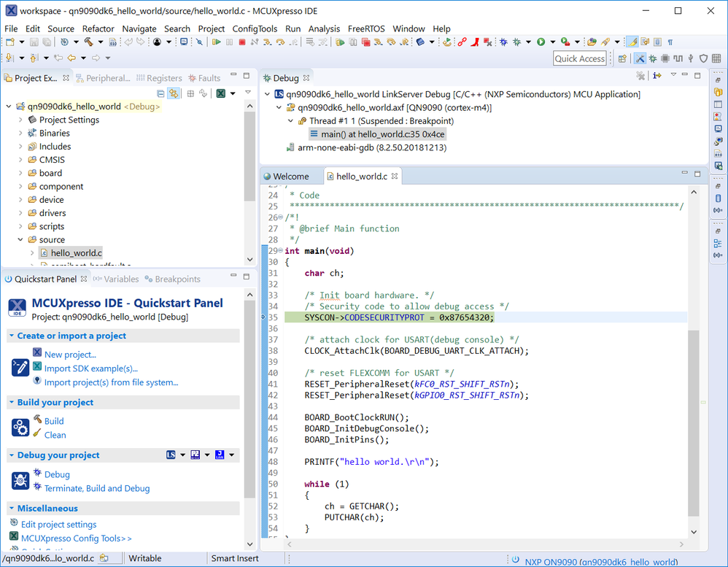This screenshot has width=728, height=567.
Task: Click the Build hammer in Quickstart Panel
Action: point(38,420)
